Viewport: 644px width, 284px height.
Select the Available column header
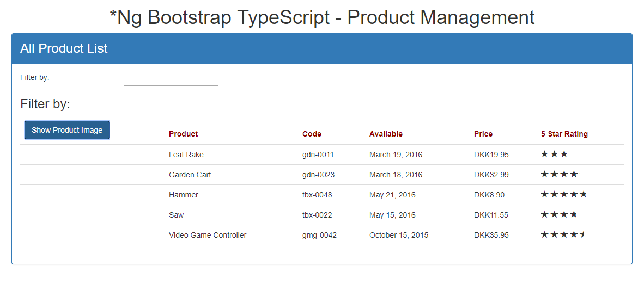(386, 134)
